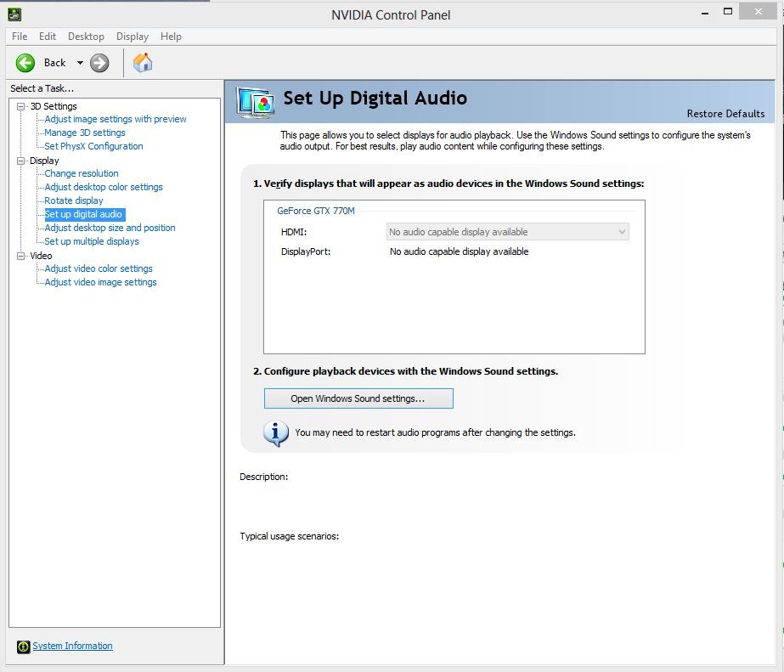Viewport: 784px width, 672px height.
Task: Click the Set Up Digital Audio header icon
Action: 256,102
